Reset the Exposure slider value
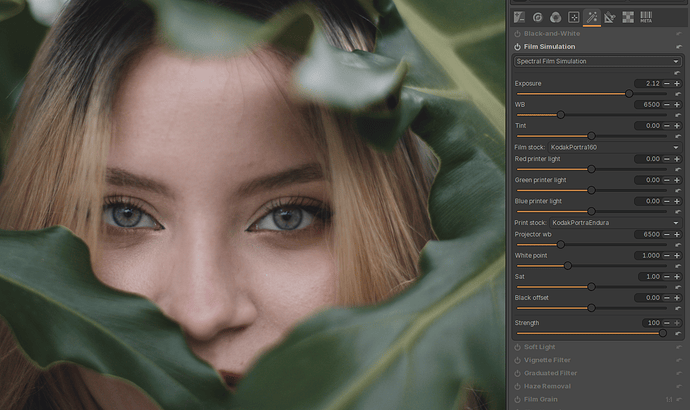The width and height of the screenshot is (690, 410). click(677, 93)
